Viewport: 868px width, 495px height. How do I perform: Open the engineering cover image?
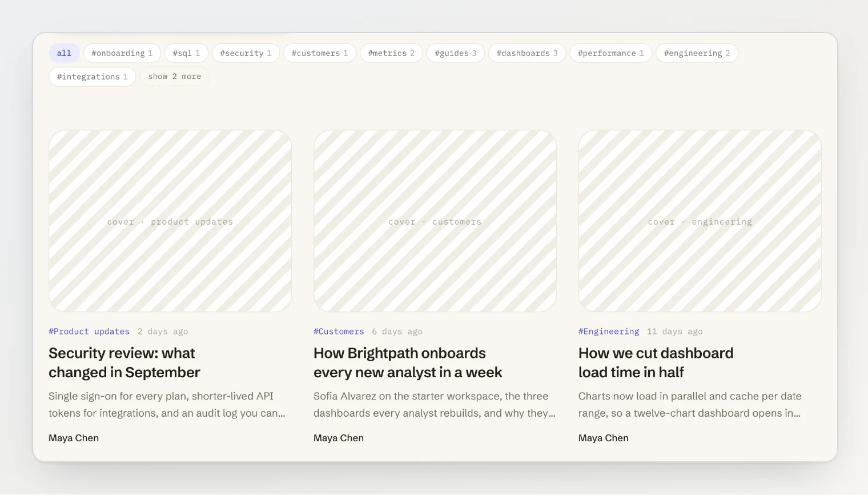pos(700,221)
